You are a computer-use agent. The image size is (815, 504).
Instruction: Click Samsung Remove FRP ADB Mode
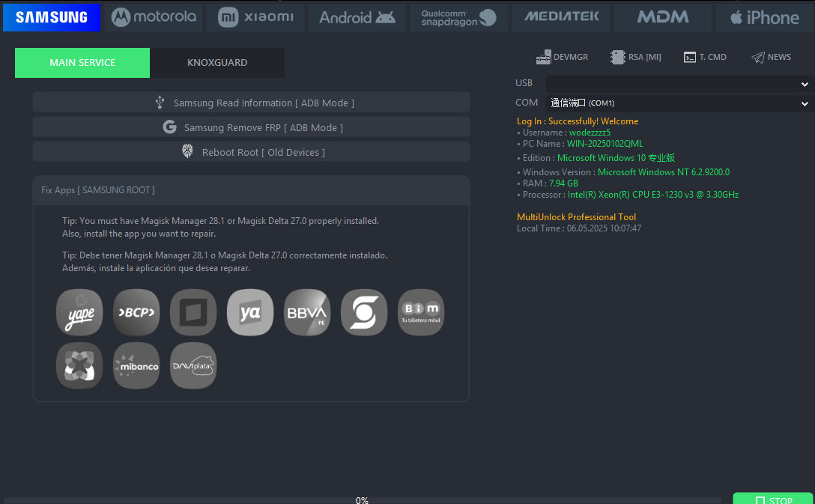point(252,127)
